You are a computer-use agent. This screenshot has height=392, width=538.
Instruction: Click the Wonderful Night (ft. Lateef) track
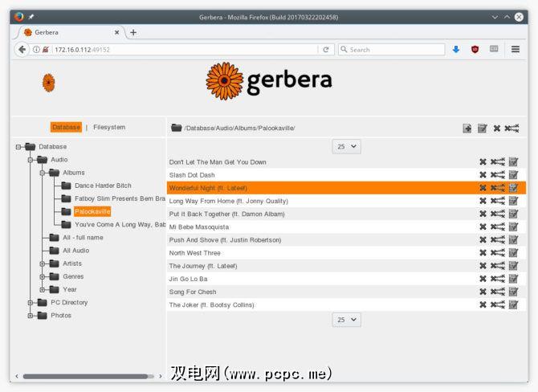pos(208,188)
